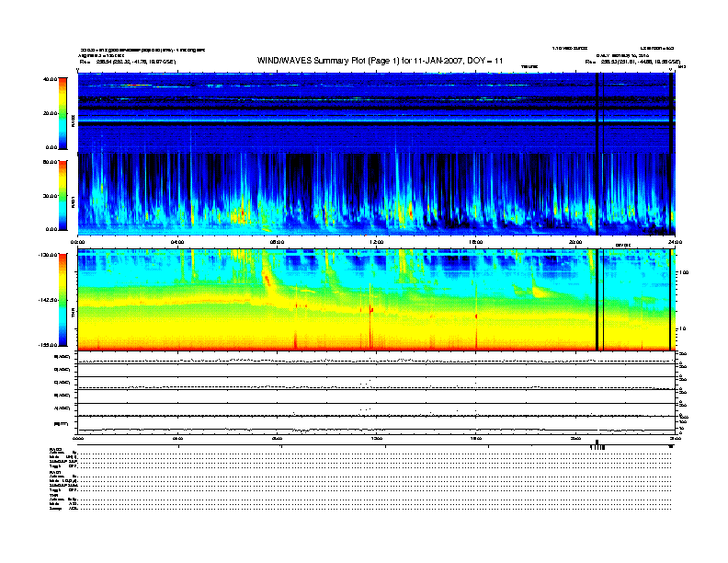Click the 24:00 label under RAD1 spectrogram

click(x=675, y=242)
